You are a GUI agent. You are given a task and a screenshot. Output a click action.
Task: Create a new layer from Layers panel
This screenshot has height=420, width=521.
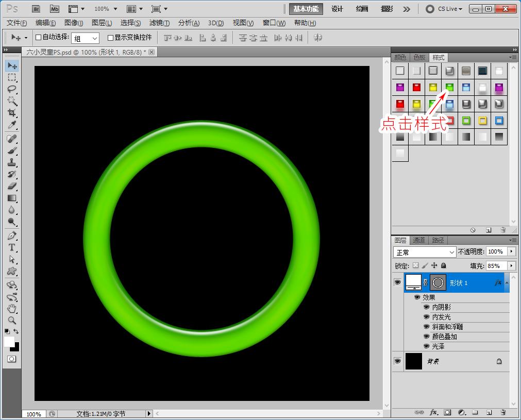tap(489, 413)
